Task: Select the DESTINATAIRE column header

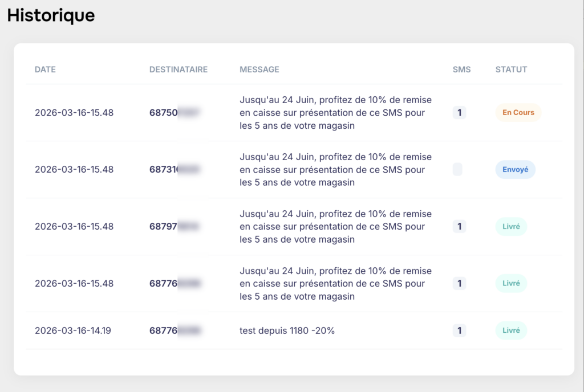Action: pos(179,69)
